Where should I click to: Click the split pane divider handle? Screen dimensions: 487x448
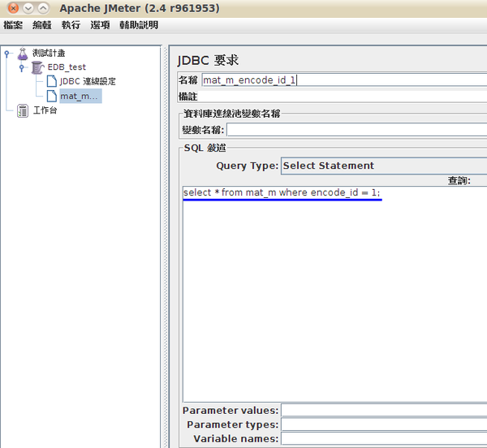165,247
